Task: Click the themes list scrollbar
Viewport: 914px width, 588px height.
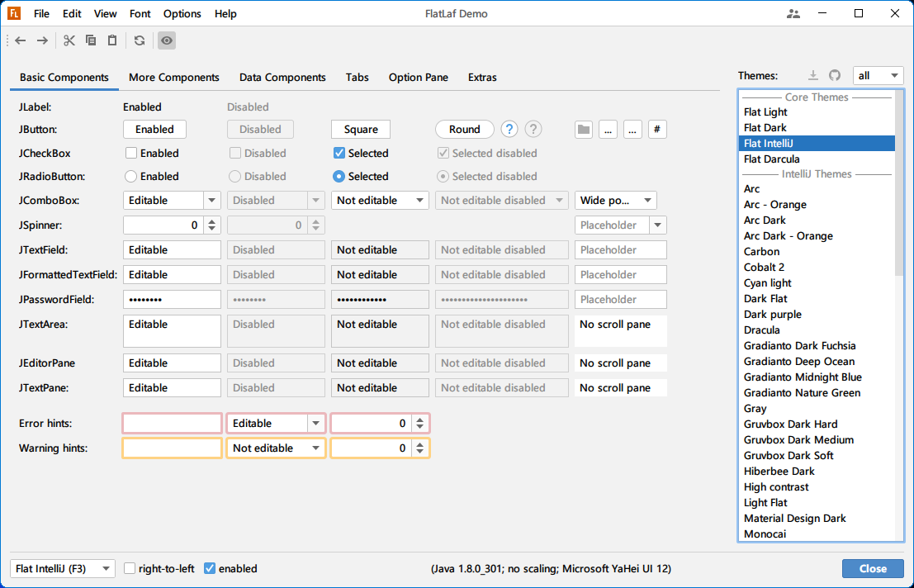Action: pos(899,183)
